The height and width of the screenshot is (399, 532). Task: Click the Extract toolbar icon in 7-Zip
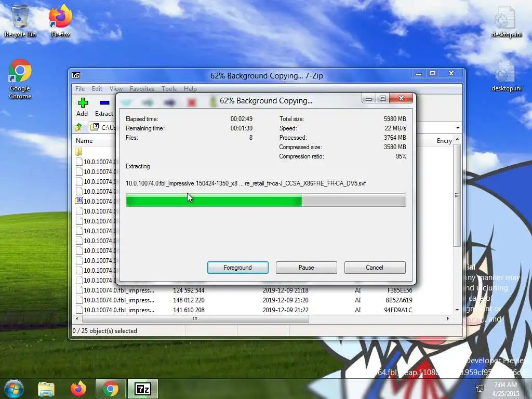pyautogui.click(x=104, y=103)
